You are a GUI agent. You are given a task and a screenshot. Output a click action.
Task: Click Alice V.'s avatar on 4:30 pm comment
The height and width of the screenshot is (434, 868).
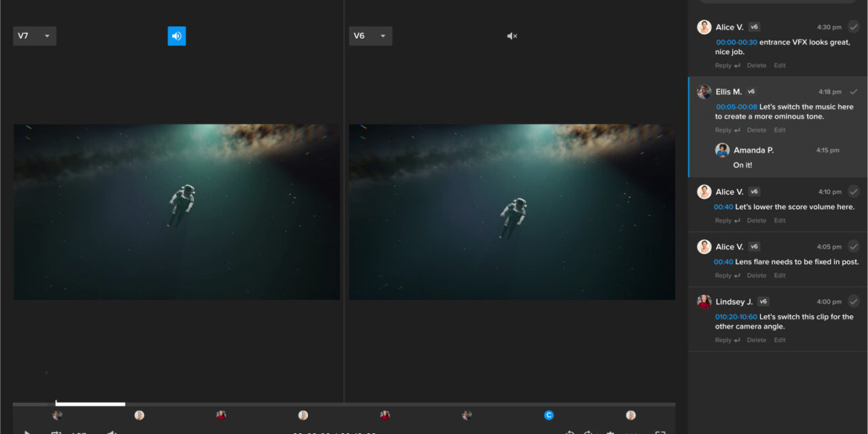click(x=704, y=27)
